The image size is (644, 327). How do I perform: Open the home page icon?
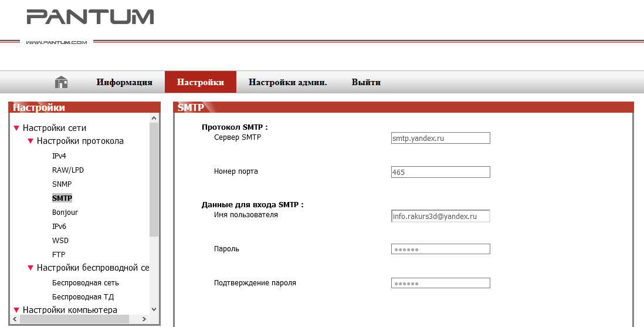click(61, 82)
